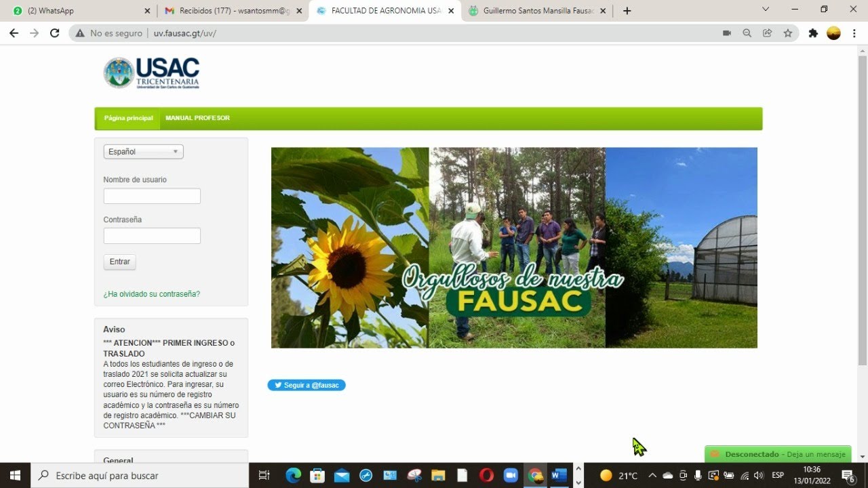Viewport: 868px width, 488px height.
Task: Go forward using the browser arrow
Action: (x=34, y=33)
